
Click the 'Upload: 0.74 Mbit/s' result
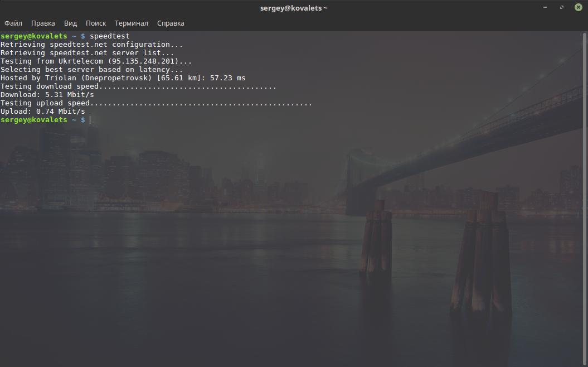pyautogui.click(x=42, y=112)
